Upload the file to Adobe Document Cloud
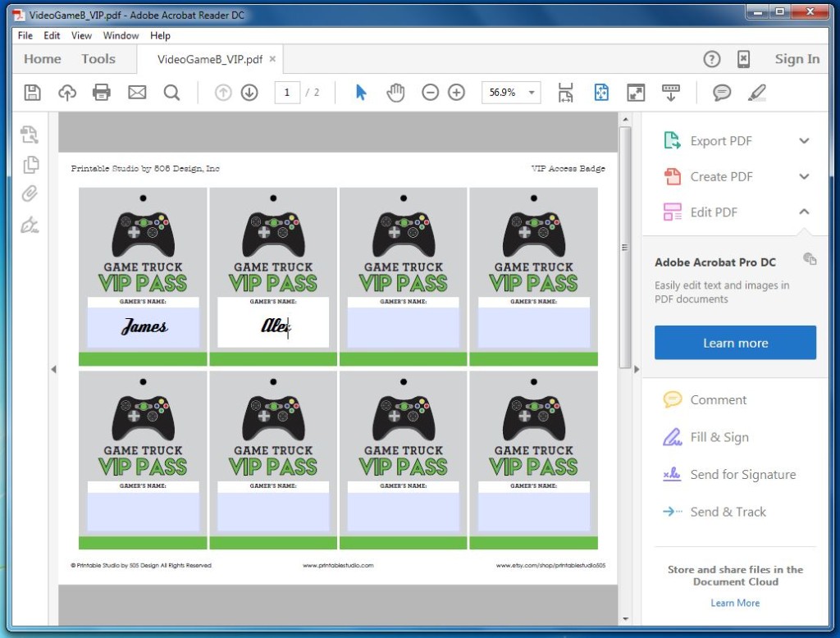The height and width of the screenshot is (638, 840). 66,92
